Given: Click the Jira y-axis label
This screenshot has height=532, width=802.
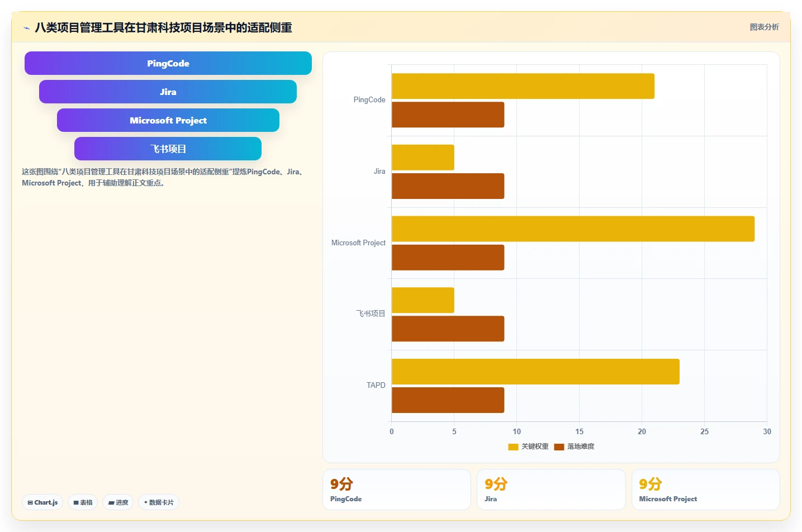Looking at the screenshot, I should point(379,172).
